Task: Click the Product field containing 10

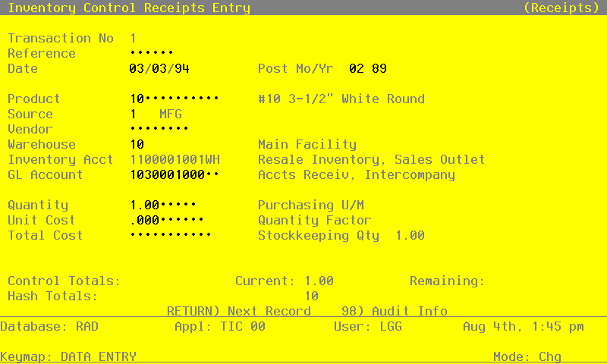Action: pos(175,99)
